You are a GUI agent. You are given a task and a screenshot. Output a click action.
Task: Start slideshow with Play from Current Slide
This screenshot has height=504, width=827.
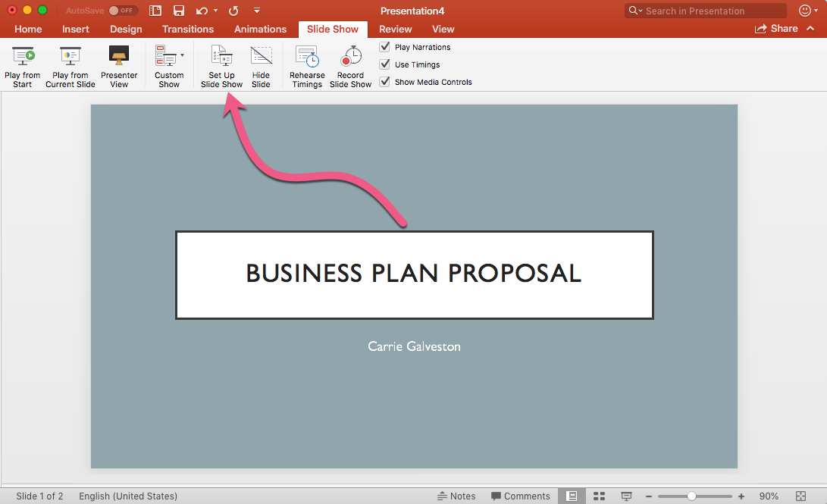click(x=70, y=58)
